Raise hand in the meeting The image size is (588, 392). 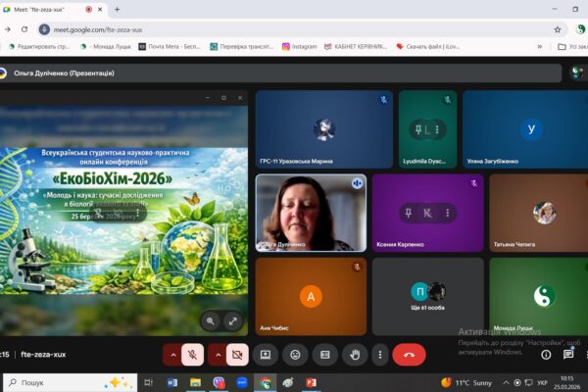tap(355, 354)
